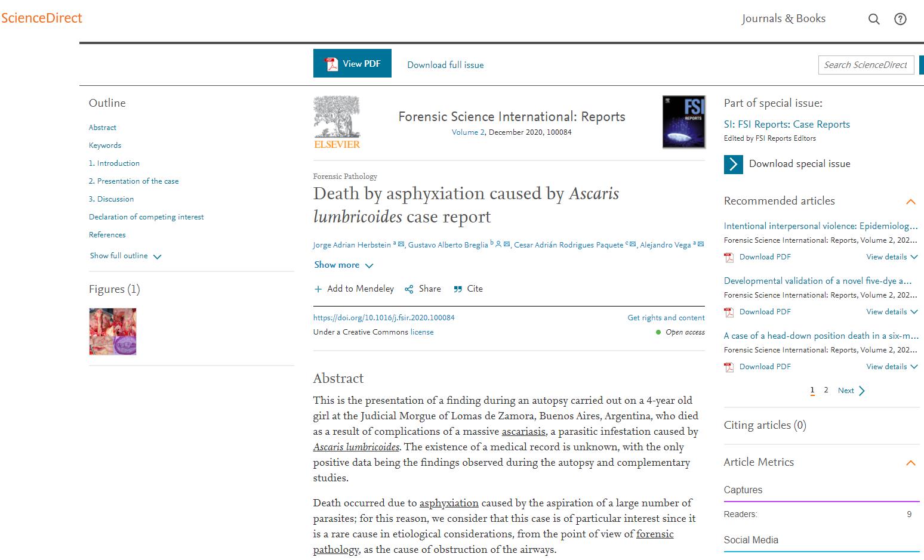924x560 pixels.
Task: Expand Show full outline
Action: pyautogui.click(x=125, y=256)
